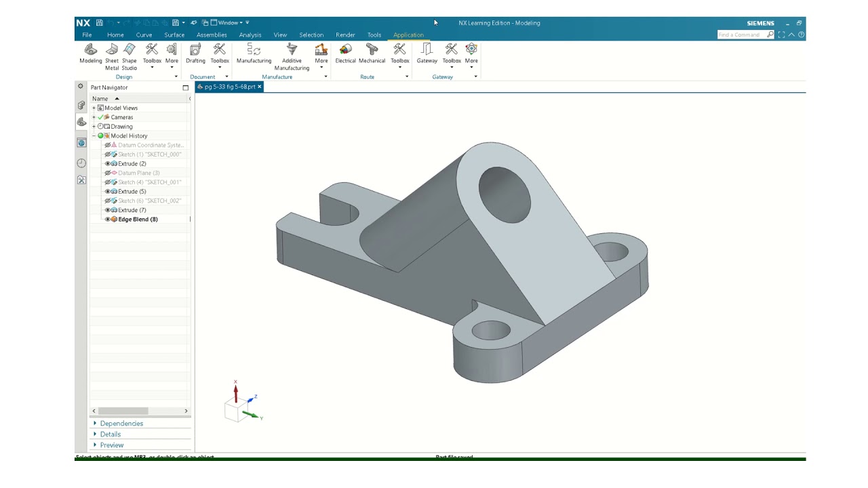
Task: Maximize the Part Navigator panel
Action: [185, 87]
